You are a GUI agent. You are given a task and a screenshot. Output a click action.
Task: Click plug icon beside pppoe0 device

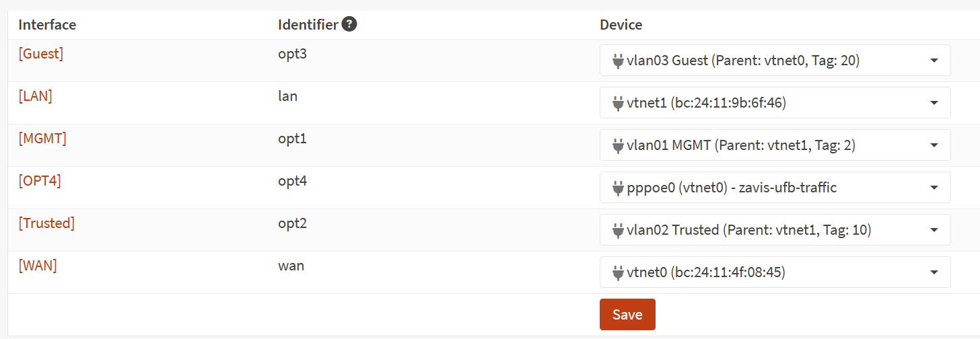[x=618, y=188]
